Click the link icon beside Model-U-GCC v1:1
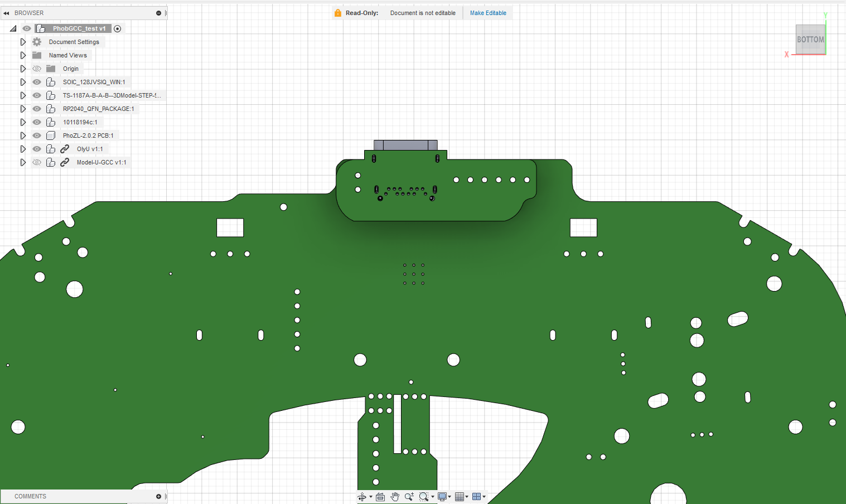Image resolution: width=846 pixels, height=504 pixels. (x=65, y=162)
